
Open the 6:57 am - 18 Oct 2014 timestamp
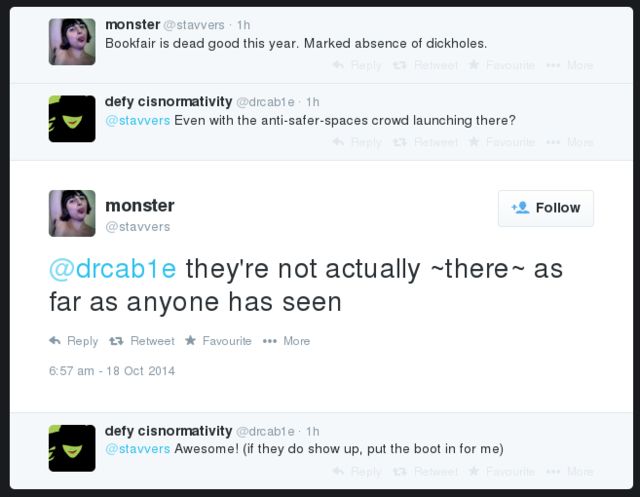click(112, 371)
